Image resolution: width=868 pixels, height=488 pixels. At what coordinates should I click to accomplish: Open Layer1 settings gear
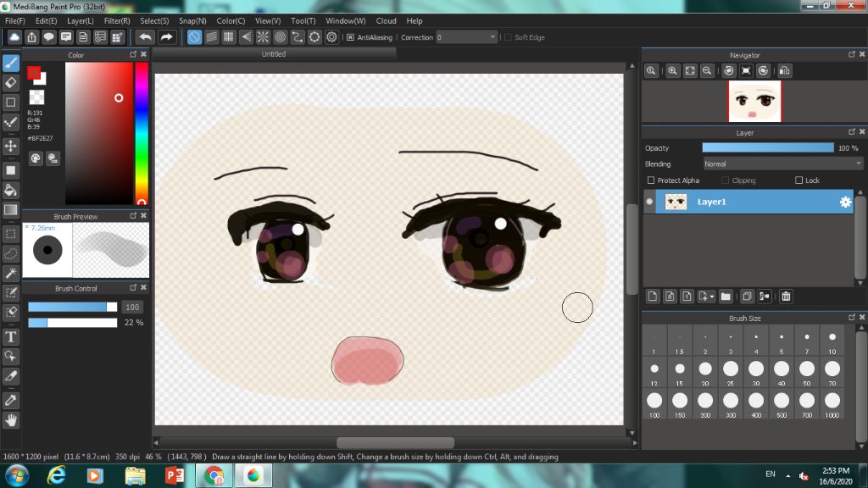pyautogui.click(x=845, y=202)
